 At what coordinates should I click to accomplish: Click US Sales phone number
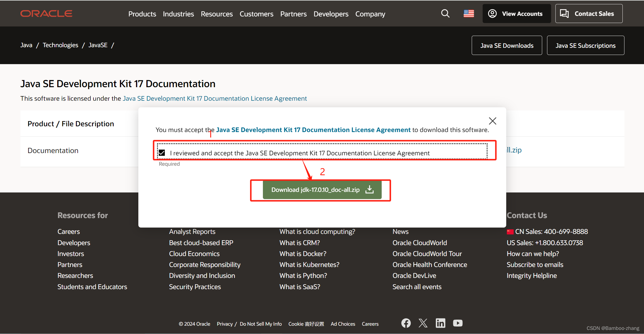click(x=545, y=243)
